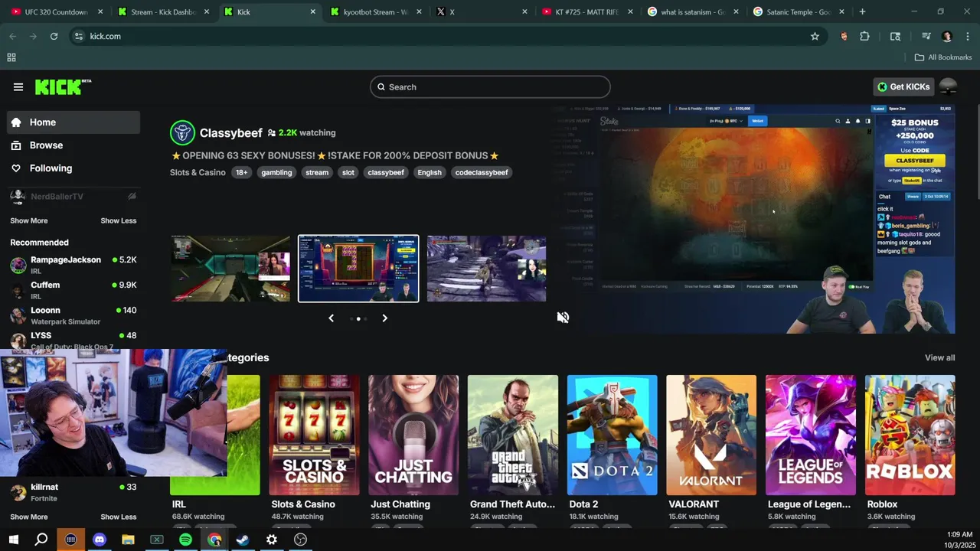980x551 pixels.
Task: Select the first featured stream thumbnail
Action: coord(230,269)
